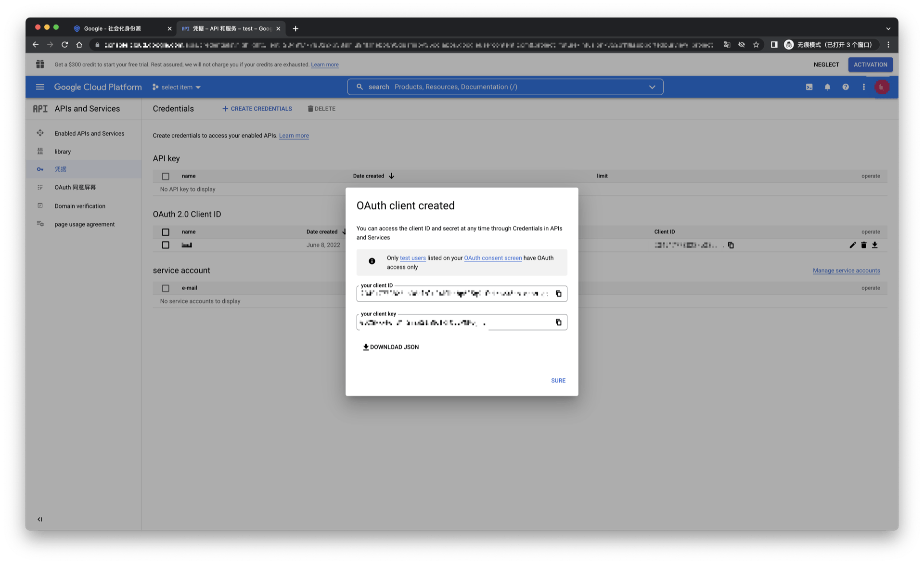This screenshot has height=564, width=924.
Task: Open Cloud Shell terminal icon
Action: (809, 87)
